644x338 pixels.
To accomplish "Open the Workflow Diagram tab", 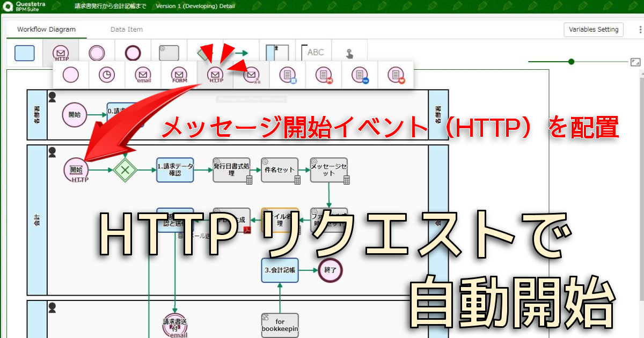I will tap(46, 30).
